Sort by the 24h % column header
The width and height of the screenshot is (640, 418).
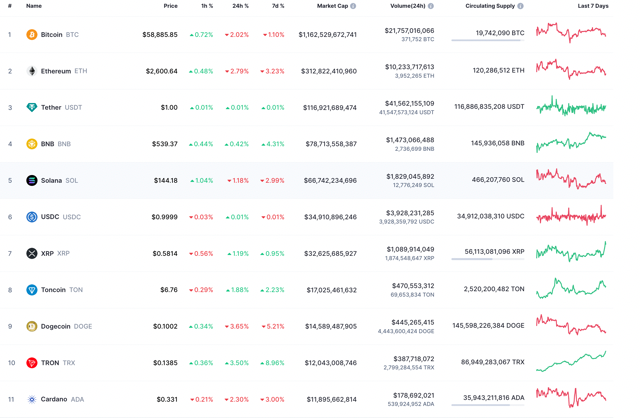240,6
